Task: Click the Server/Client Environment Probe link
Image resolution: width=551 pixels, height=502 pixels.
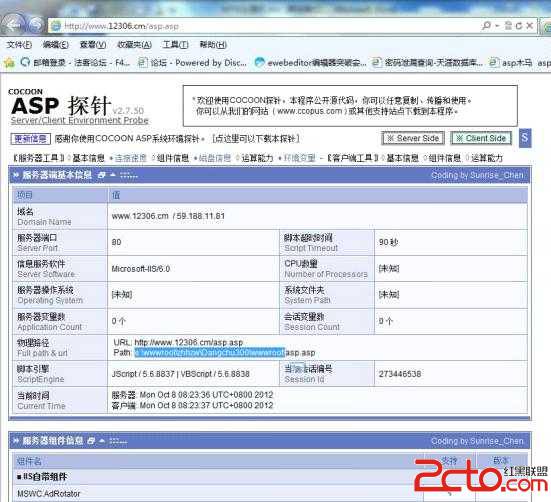Action: click(x=80, y=120)
